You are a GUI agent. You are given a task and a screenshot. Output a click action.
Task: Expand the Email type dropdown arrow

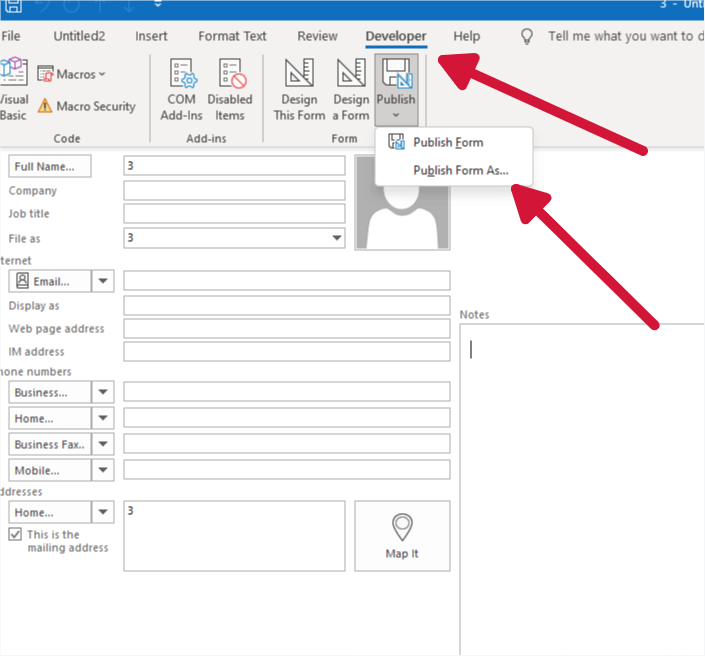(103, 281)
